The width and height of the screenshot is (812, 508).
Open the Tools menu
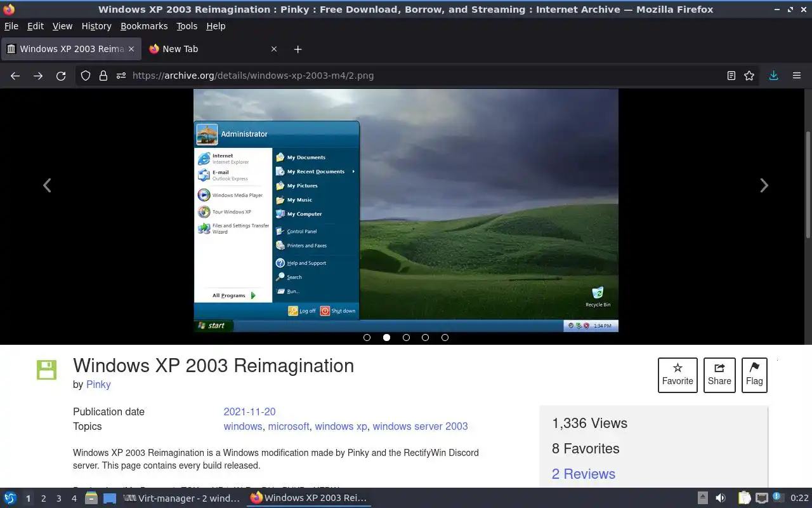tap(187, 26)
